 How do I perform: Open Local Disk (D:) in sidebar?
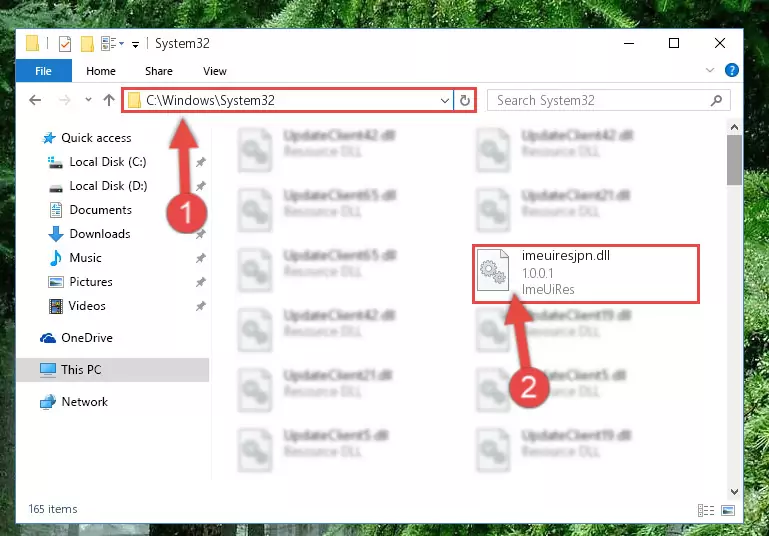tap(108, 186)
